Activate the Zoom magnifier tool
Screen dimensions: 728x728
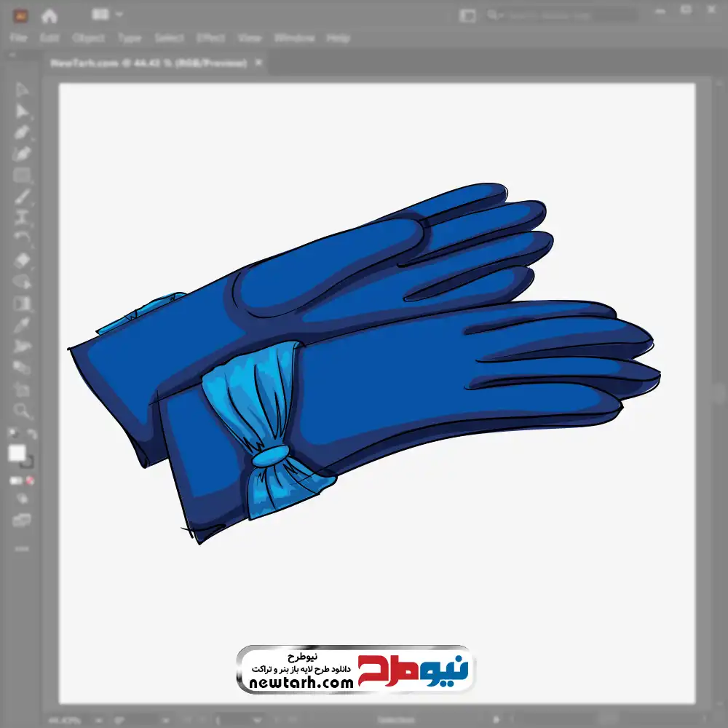coord(23,411)
